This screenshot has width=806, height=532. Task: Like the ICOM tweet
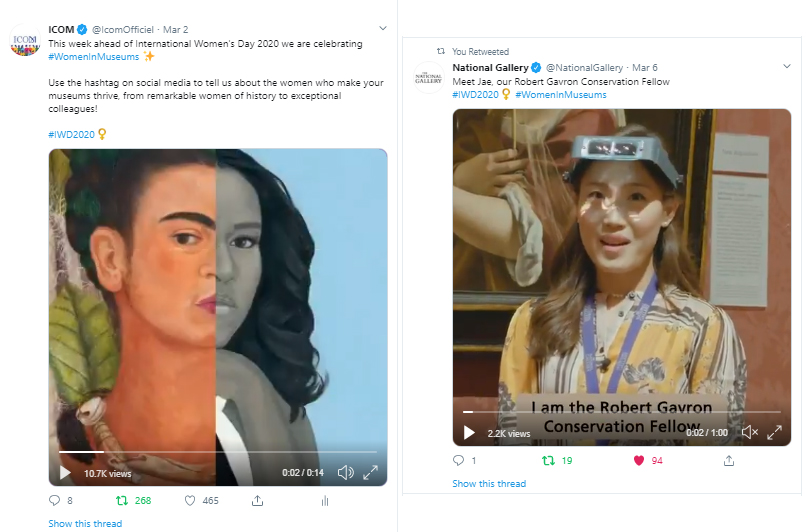(x=190, y=500)
